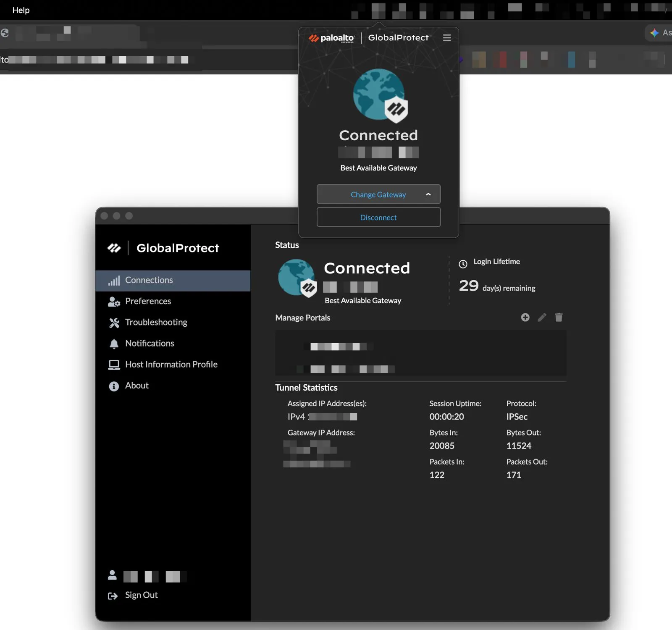Click the "Tunnel Statistics" heading
672x630 pixels.
[306, 388]
